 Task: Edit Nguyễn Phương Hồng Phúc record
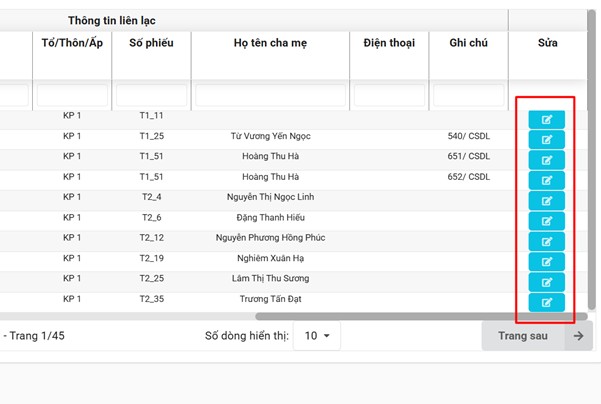[x=546, y=241]
